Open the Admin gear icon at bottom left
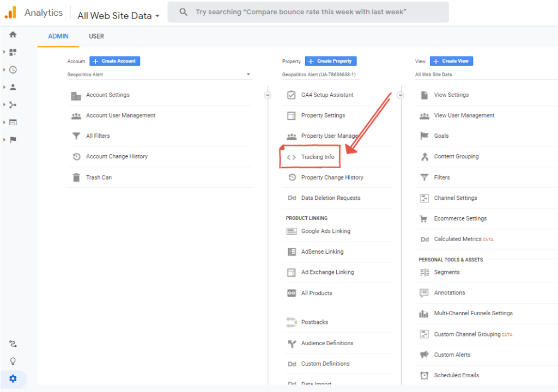Viewport: 558px width, 392px height. tap(13, 378)
